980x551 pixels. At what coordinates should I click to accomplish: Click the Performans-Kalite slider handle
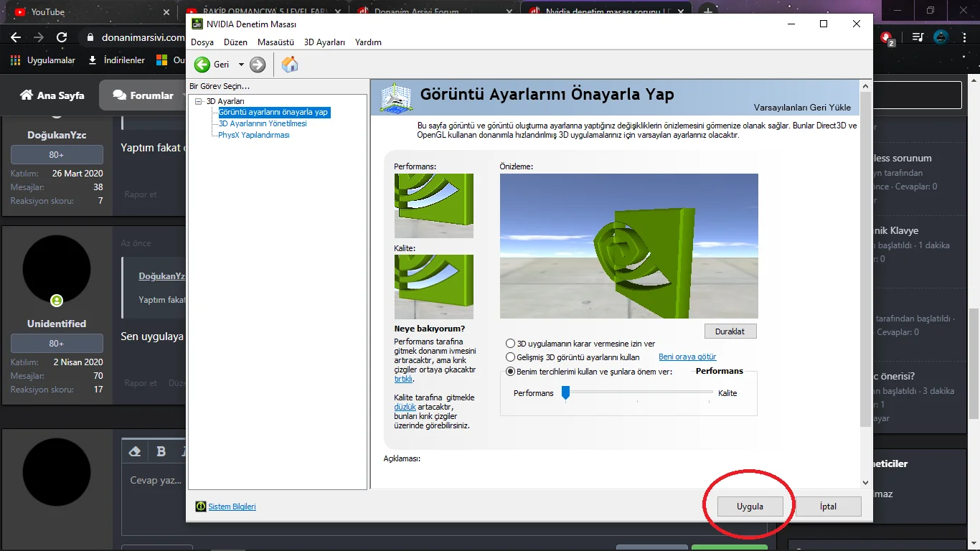[566, 392]
